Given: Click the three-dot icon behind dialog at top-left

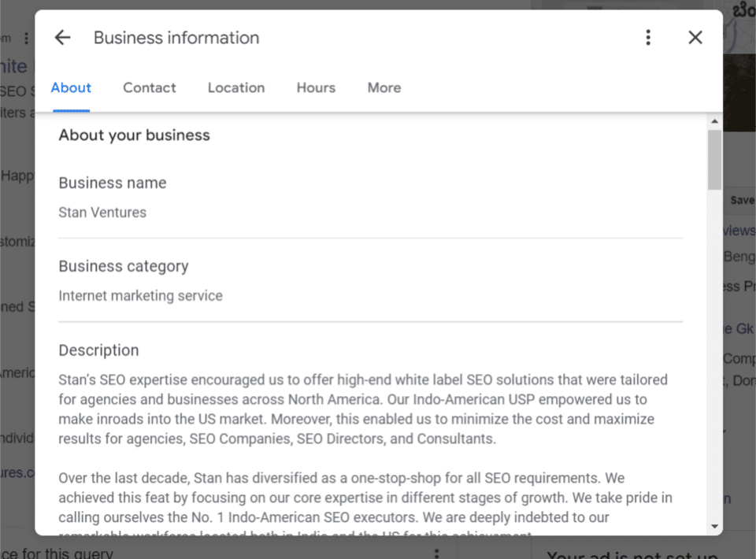Looking at the screenshot, I should 26,38.
